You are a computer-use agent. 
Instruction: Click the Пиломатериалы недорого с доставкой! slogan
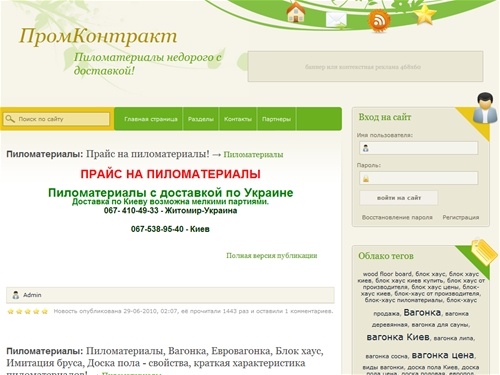(148, 64)
